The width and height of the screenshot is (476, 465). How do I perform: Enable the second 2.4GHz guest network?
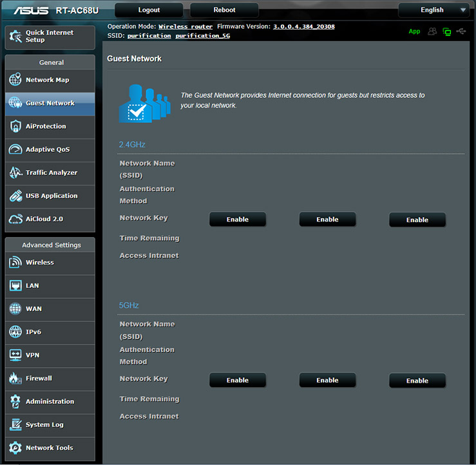(x=327, y=219)
